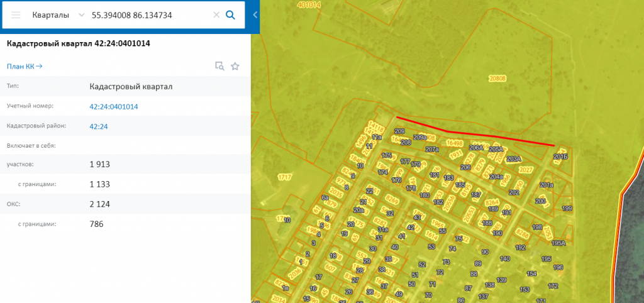Click parcel label 8264 on the map

pos(492,202)
